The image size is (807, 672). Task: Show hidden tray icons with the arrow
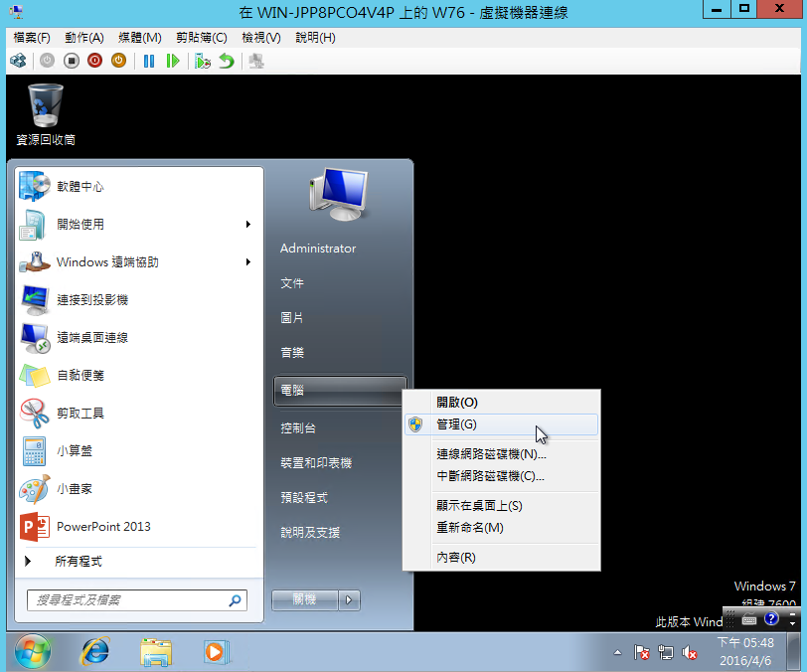(x=617, y=653)
